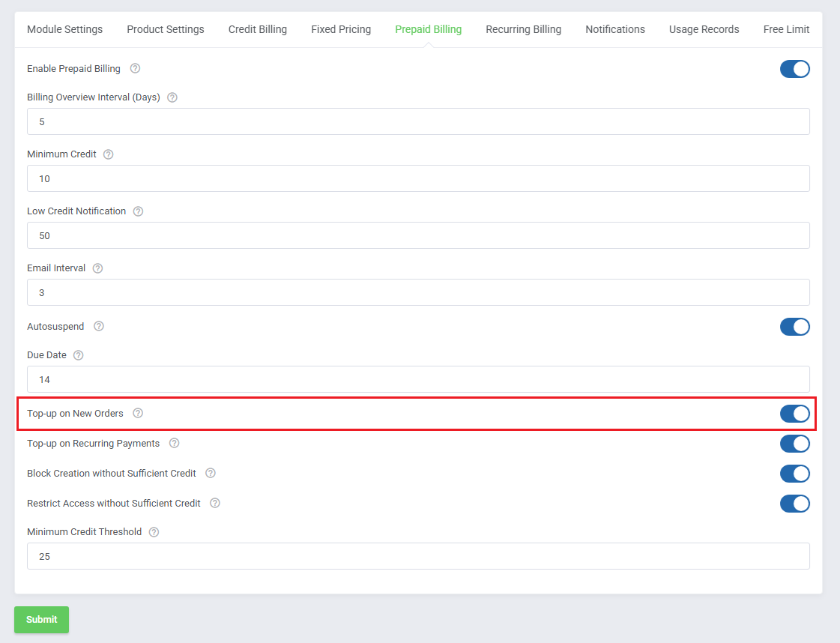
Task: Click into the Due Date input field
Action: point(418,379)
